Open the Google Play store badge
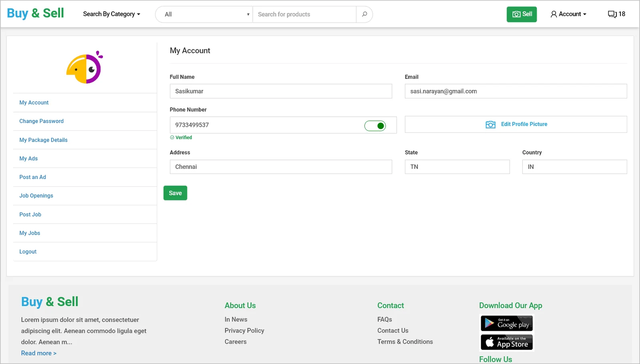Image resolution: width=640 pixels, height=364 pixels. click(506, 323)
